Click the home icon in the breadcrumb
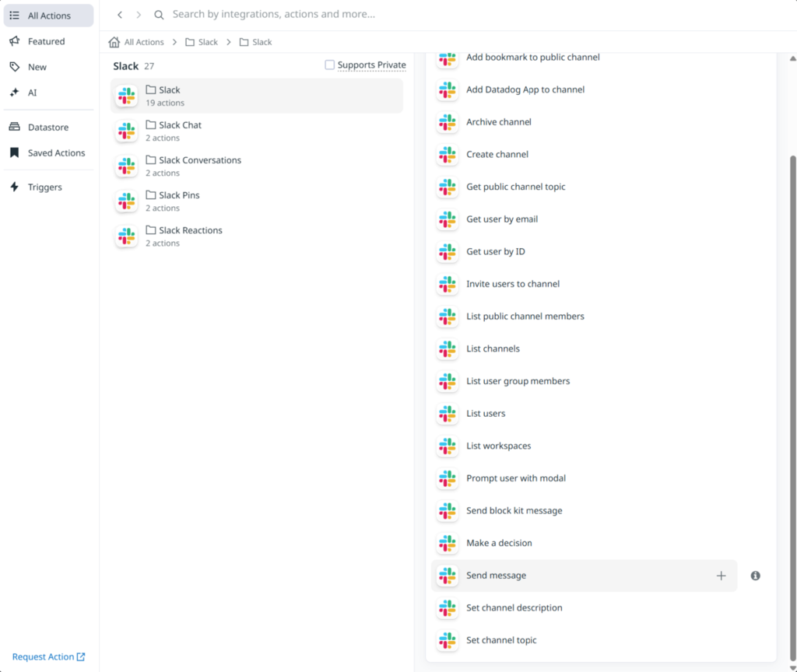797x672 pixels. click(x=114, y=42)
